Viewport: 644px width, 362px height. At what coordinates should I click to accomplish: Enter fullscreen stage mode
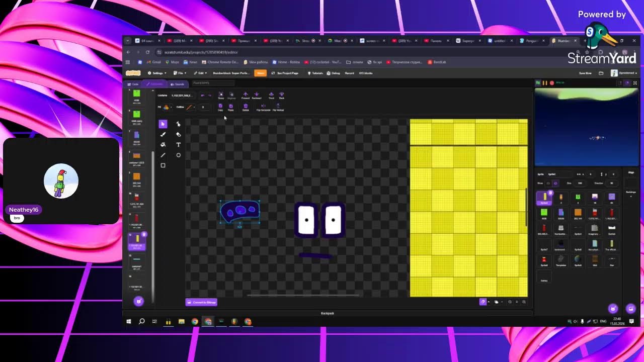[635, 83]
